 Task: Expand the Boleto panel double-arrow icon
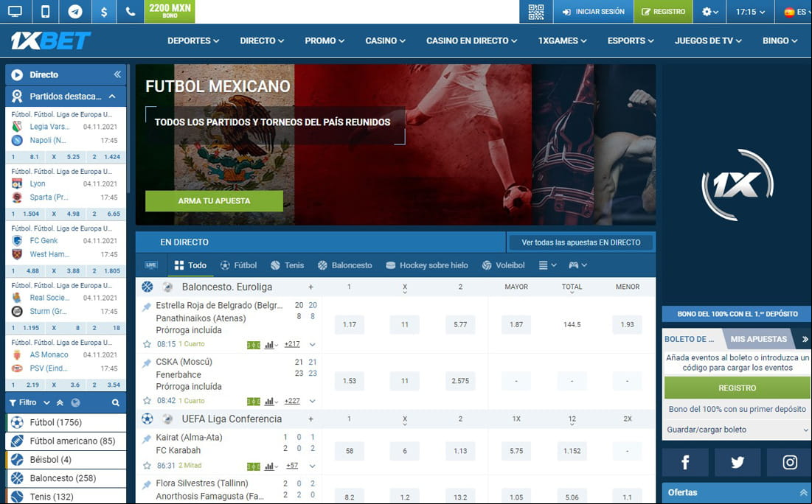[x=805, y=339]
